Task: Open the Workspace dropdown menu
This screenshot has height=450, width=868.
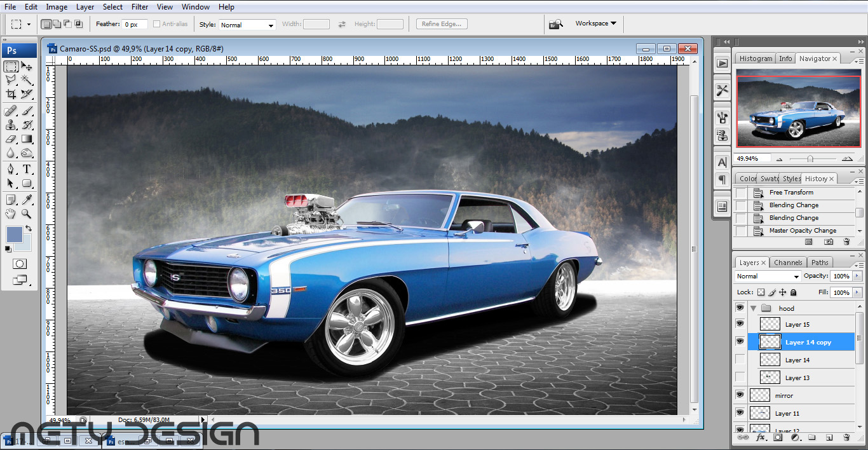Action: [x=595, y=24]
